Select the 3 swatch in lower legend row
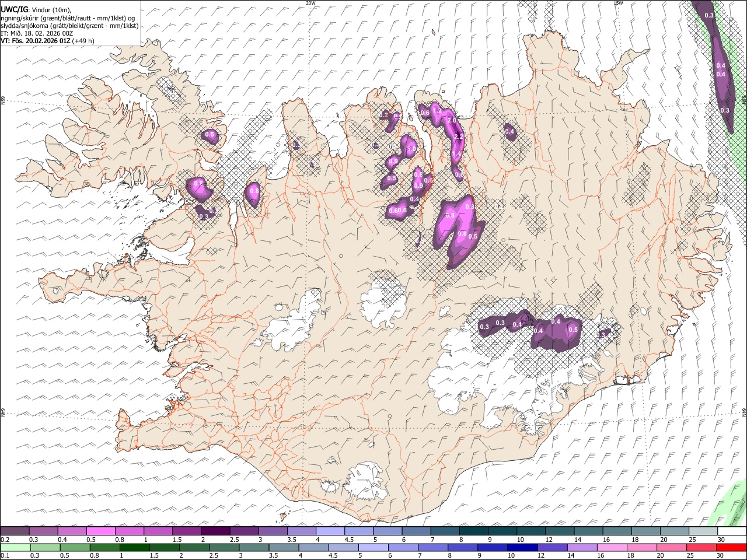Viewport: 747px width, 560px height. tap(253, 547)
